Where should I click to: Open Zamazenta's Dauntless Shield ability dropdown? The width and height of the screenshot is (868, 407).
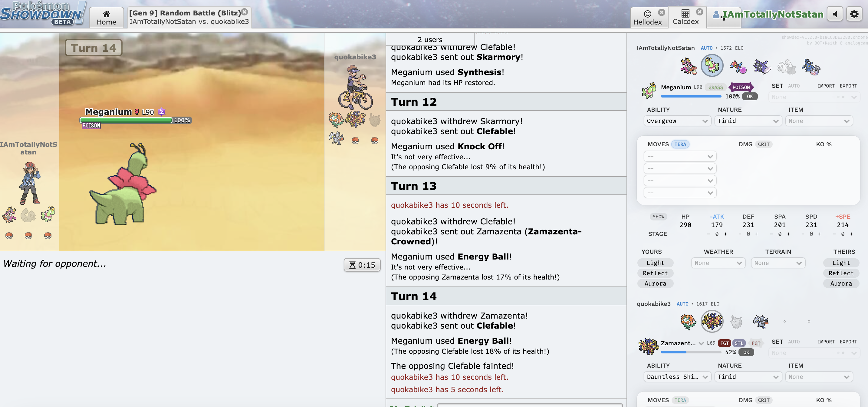(677, 377)
